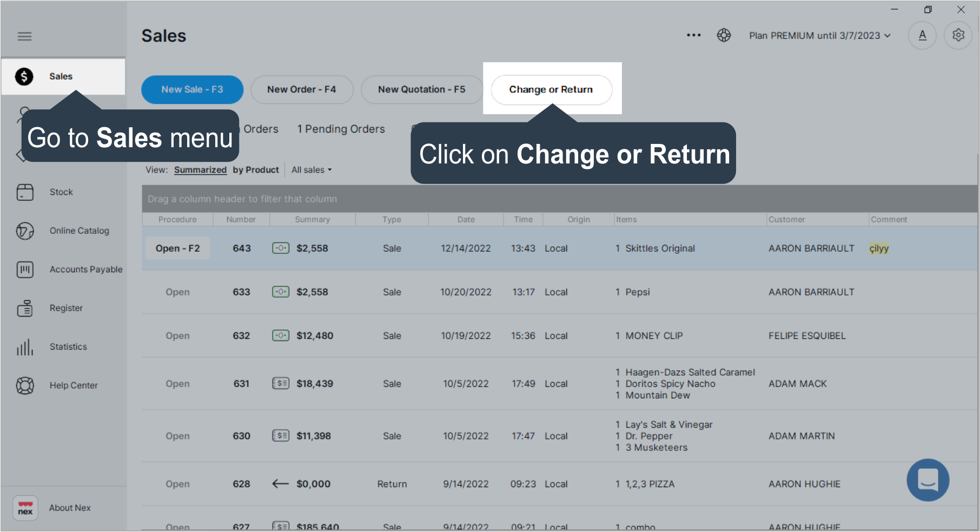
Task: Open the Statistics bar chart icon
Action: tap(25, 347)
